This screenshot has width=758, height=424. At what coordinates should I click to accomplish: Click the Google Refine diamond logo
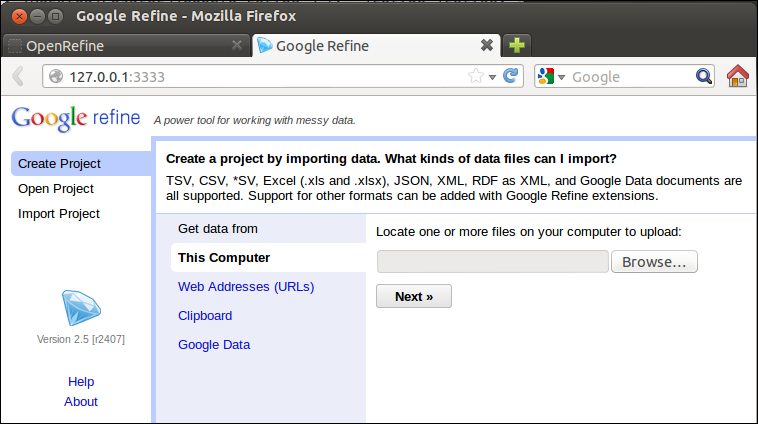pos(81,307)
